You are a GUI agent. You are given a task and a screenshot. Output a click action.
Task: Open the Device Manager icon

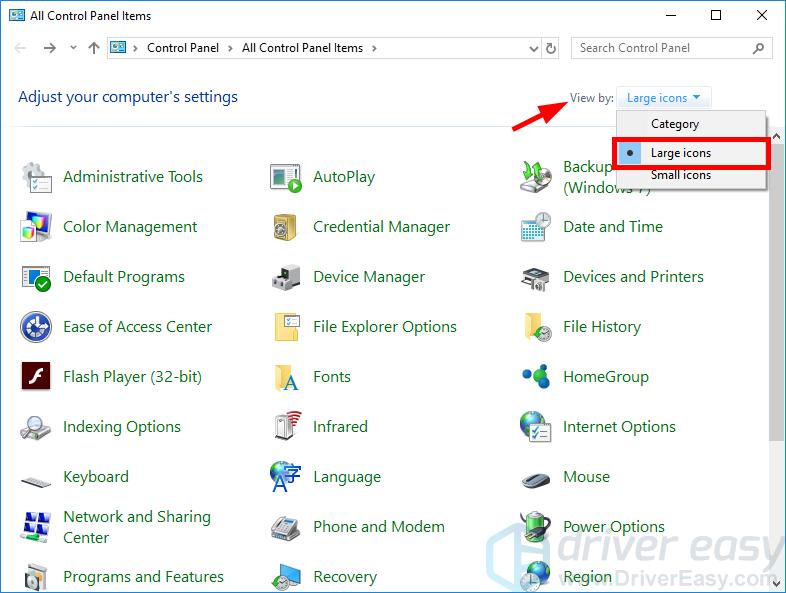286,277
